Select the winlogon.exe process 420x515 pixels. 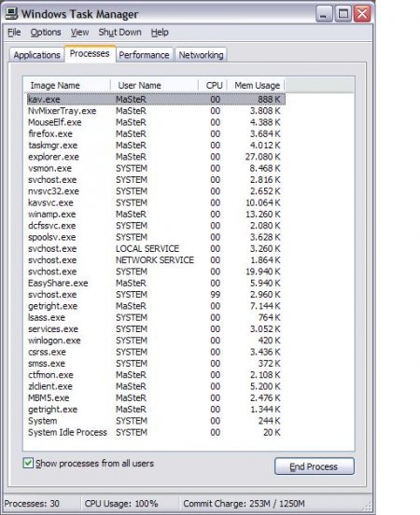pyautogui.click(x=156, y=341)
